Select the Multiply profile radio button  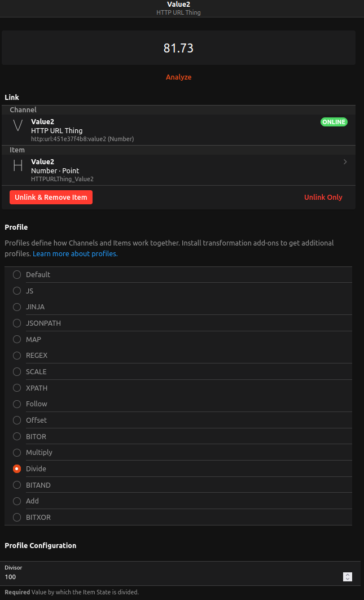[17, 453]
